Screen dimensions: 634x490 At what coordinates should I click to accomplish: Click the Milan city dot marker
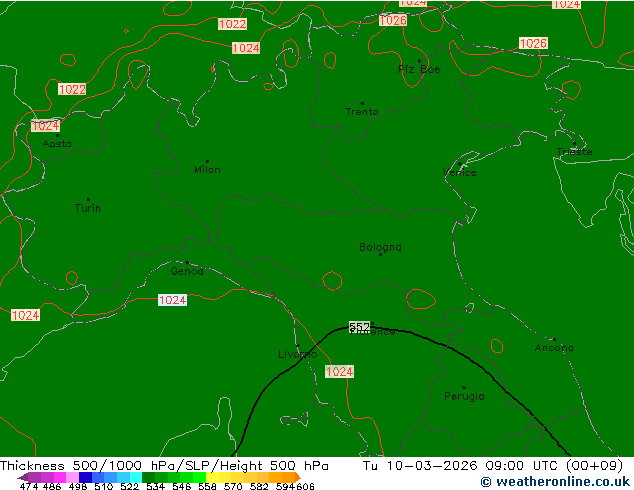click(207, 161)
